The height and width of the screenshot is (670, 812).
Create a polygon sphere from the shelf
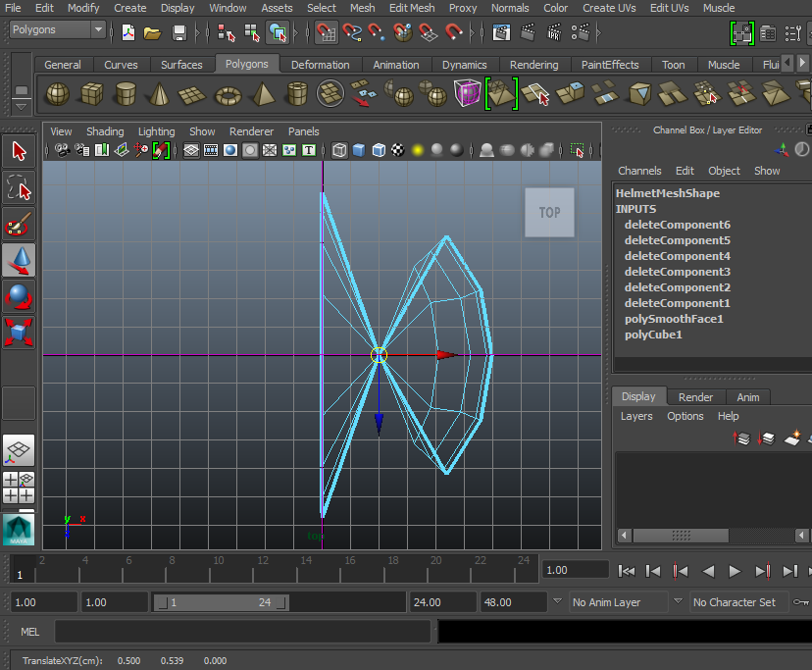tap(58, 94)
